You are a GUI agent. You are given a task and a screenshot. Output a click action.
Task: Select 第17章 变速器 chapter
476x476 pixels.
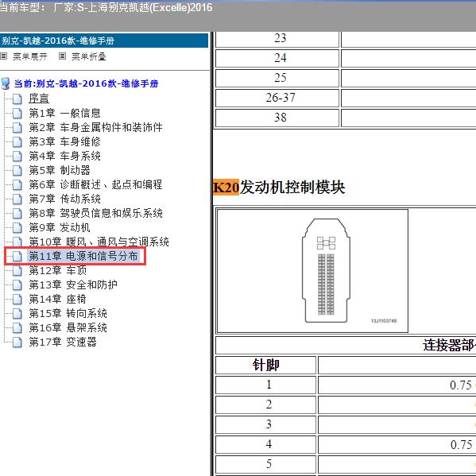pos(63,342)
